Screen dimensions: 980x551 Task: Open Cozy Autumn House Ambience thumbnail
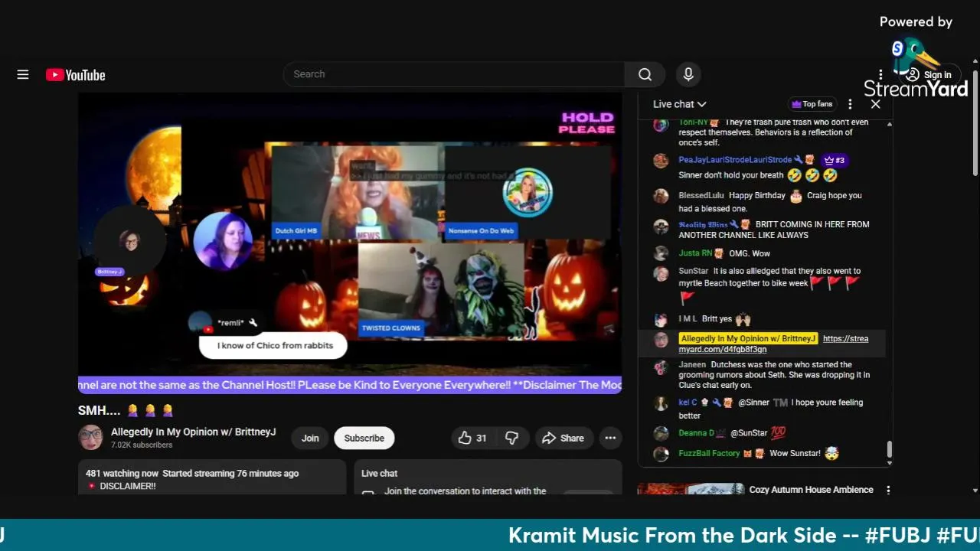[x=691, y=488]
